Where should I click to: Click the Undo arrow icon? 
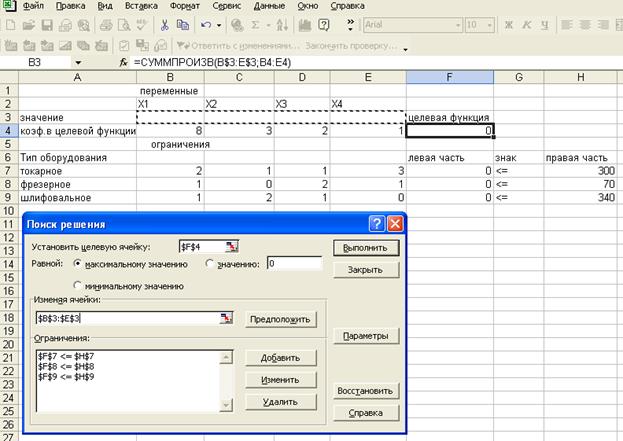tap(205, 23)
